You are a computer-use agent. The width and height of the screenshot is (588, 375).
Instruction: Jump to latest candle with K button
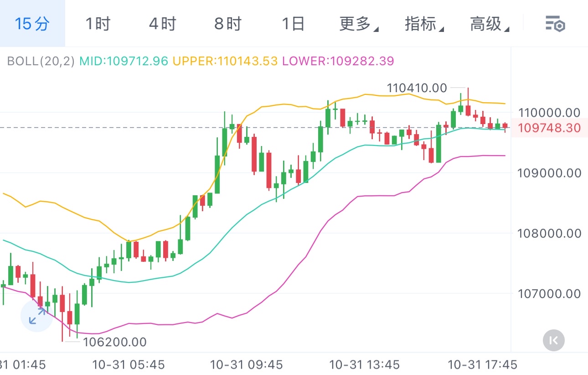point(554,340)
